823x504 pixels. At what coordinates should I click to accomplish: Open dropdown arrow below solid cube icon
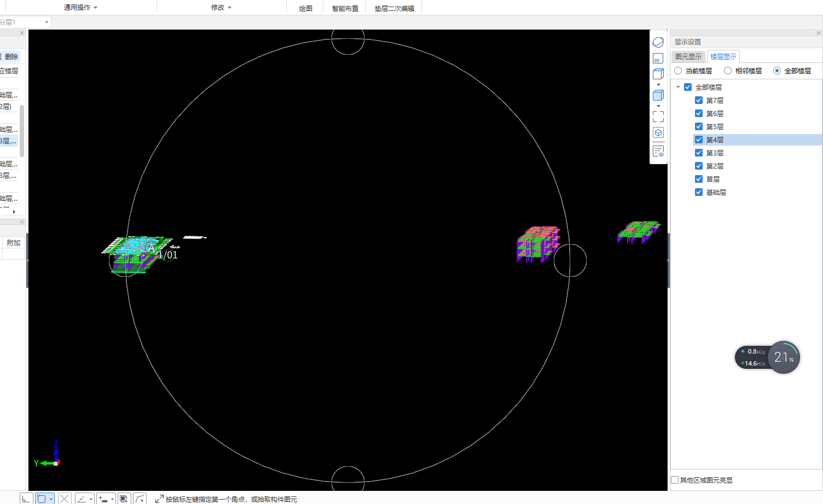coord(658,106)
